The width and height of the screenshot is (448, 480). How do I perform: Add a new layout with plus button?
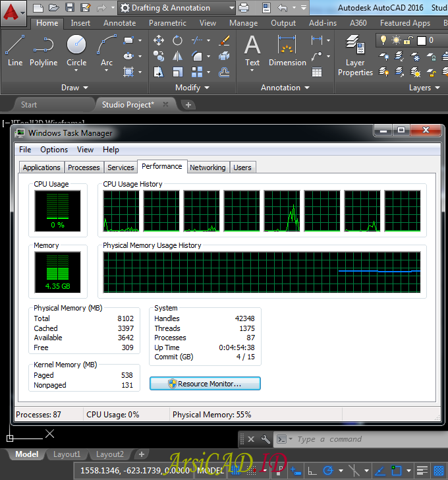(x=142, y=454)
